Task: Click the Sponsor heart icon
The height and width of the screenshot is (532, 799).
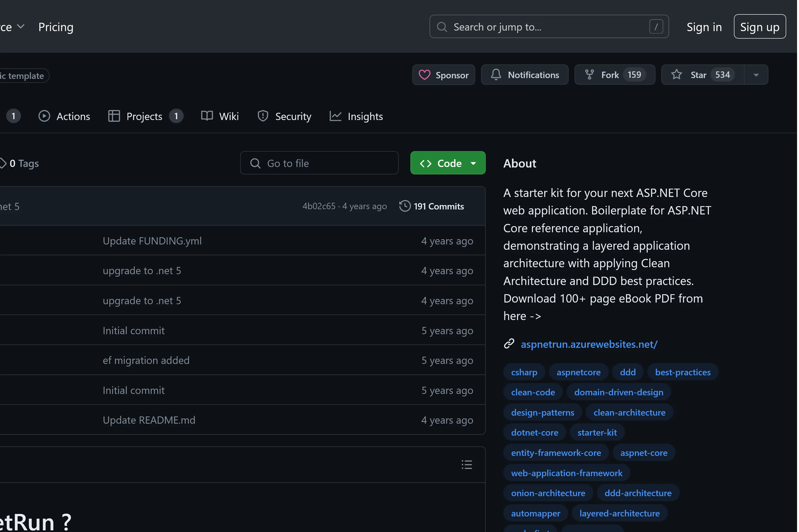Action: coord(424,75)
